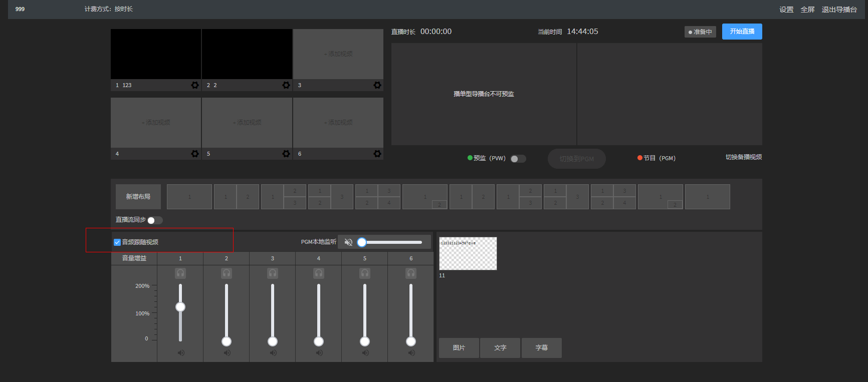Mute speaker icon under channel 2
Image resolution: width=868 pixels, height=382 pixels.
(227, 353)
